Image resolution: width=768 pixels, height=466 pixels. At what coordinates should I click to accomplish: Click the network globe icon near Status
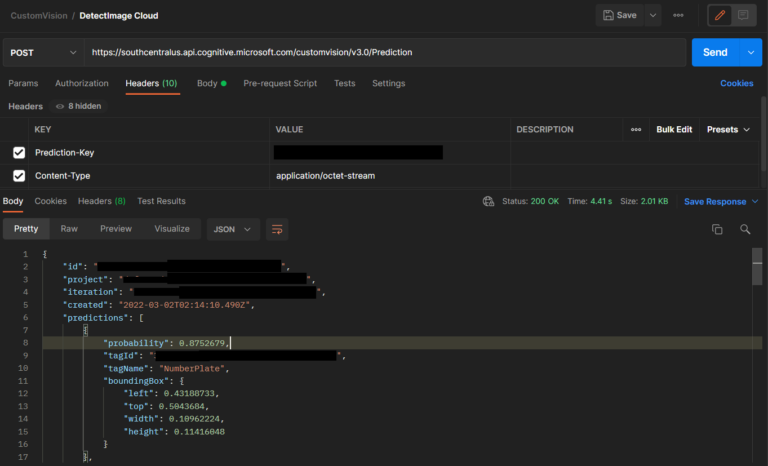click(x=488, y=201)
